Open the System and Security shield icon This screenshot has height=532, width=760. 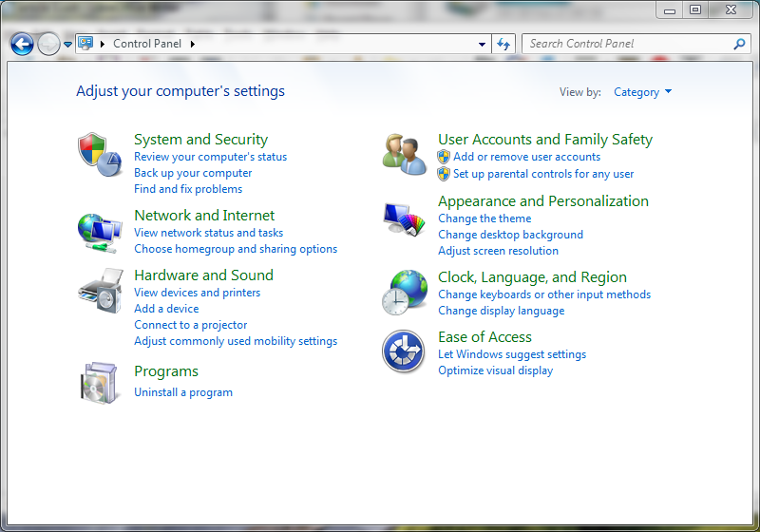100,154
